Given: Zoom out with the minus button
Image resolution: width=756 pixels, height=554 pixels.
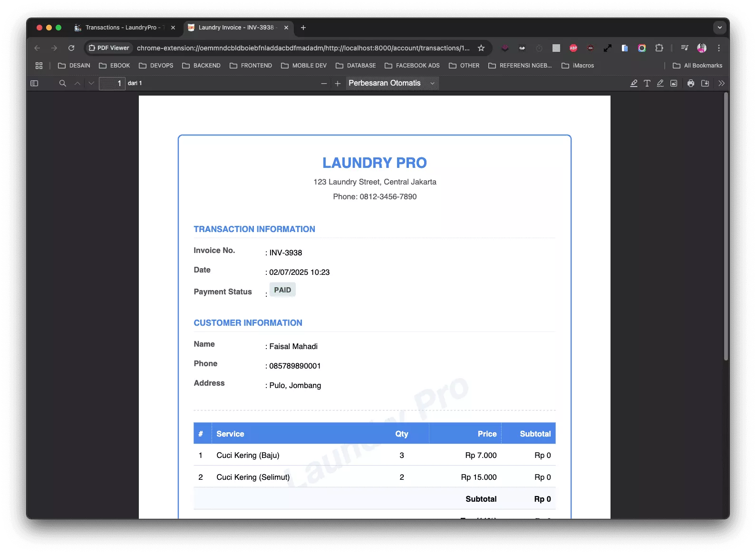Looking at the screenshot, I should [x=324, y=83].
